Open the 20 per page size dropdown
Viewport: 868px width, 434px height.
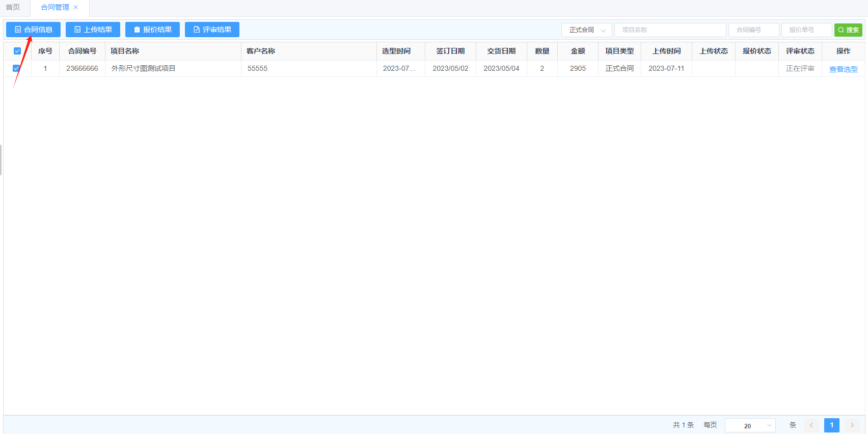pyautogui.click(x=750, y=425)
